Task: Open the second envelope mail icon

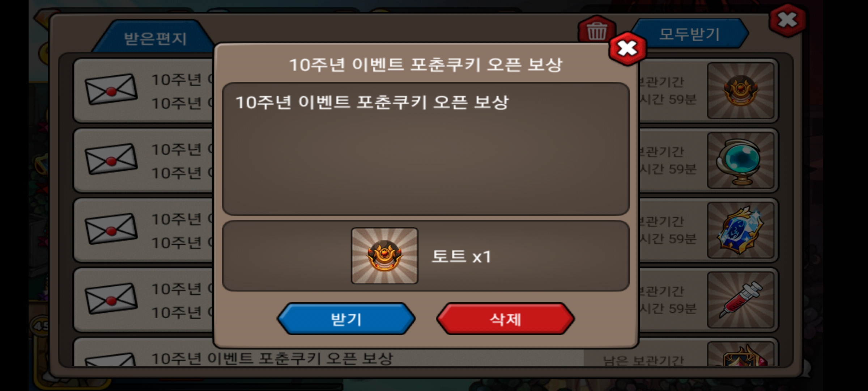Action: click(111, 159)
